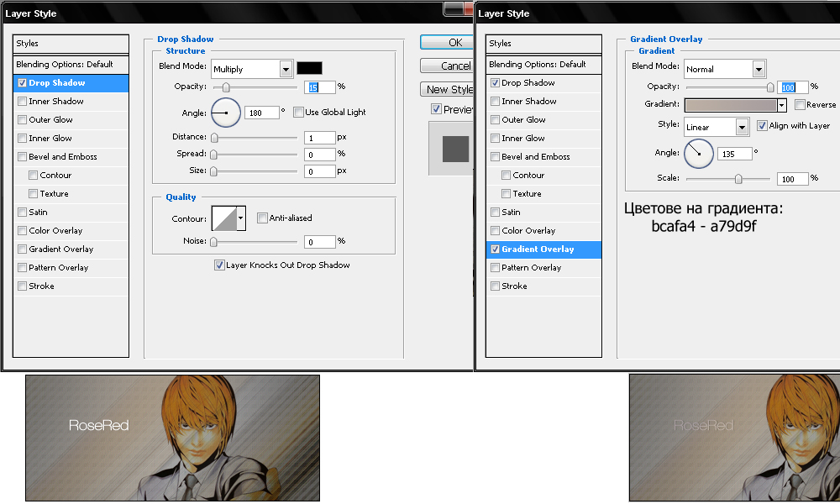Click the Drop Shadow Opacity input field
Viewport: 840px width, 504px height.
coord(320,87)
